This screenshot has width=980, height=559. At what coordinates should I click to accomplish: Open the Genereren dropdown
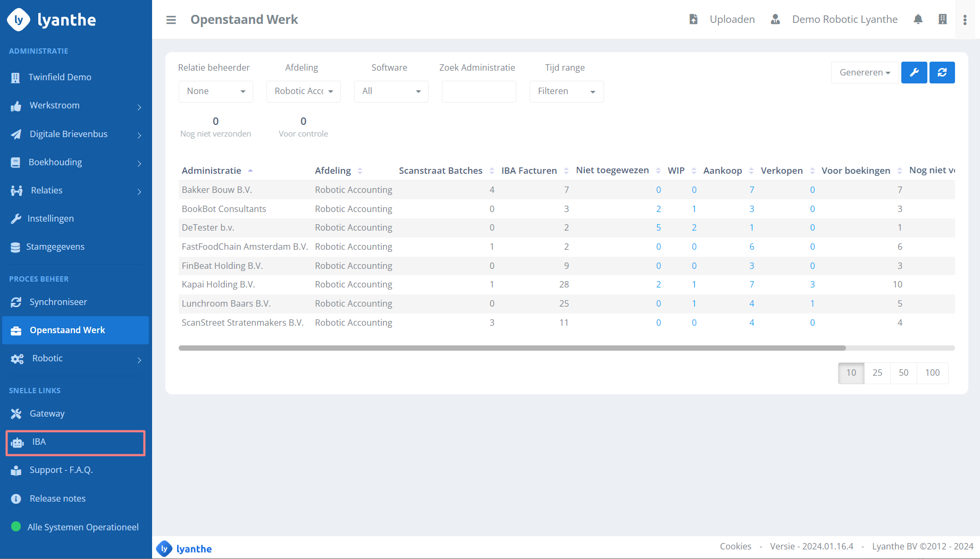865,72
